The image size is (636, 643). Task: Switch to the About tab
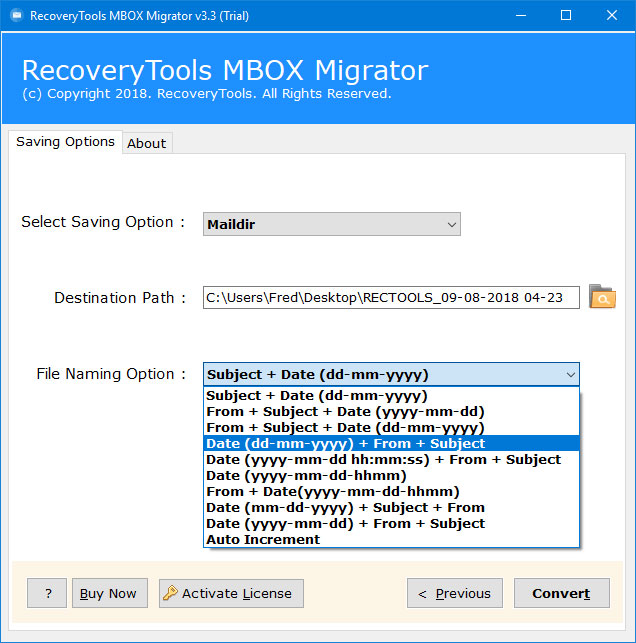point(146,143)
